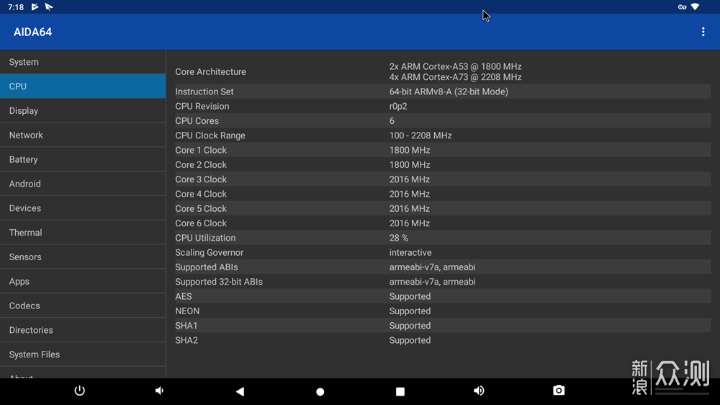The width and height of the screenshot is (720, 405).
Task: Select the Display category
Action: tap(82, 111)
